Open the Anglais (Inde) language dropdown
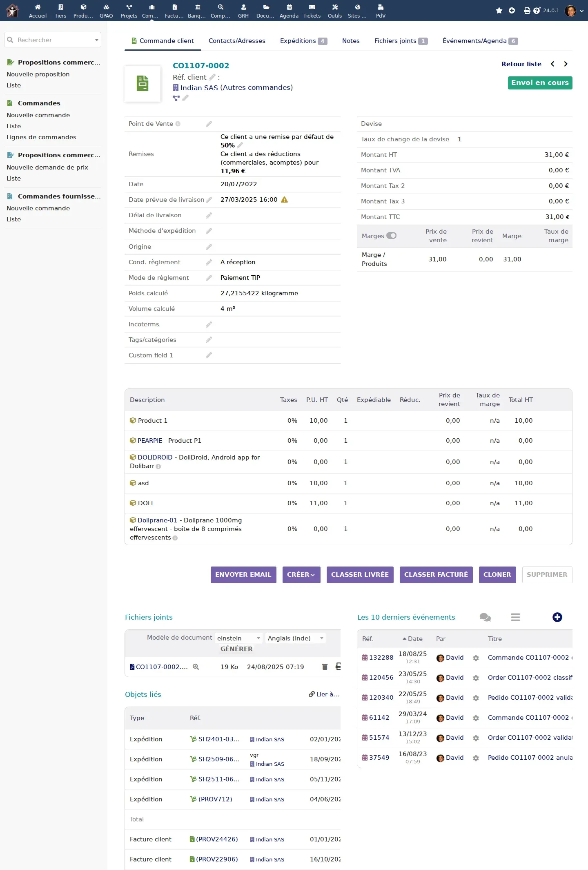 tap(296, 638)
